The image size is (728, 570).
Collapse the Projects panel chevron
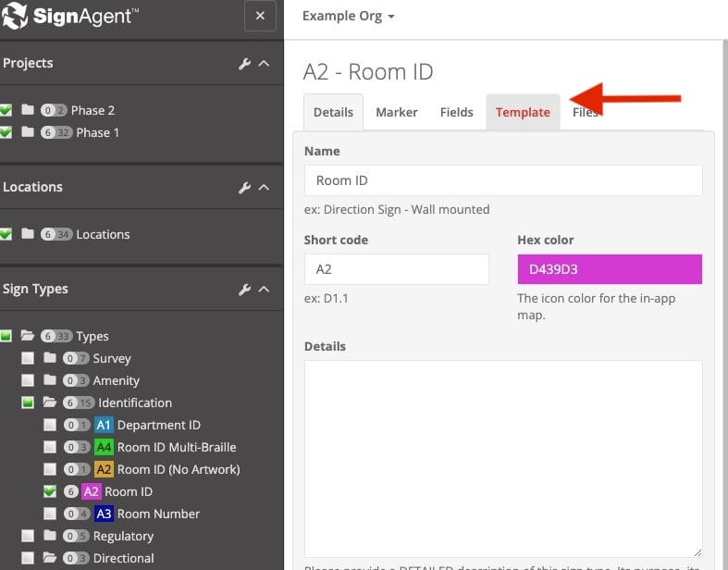pos(264,64)
